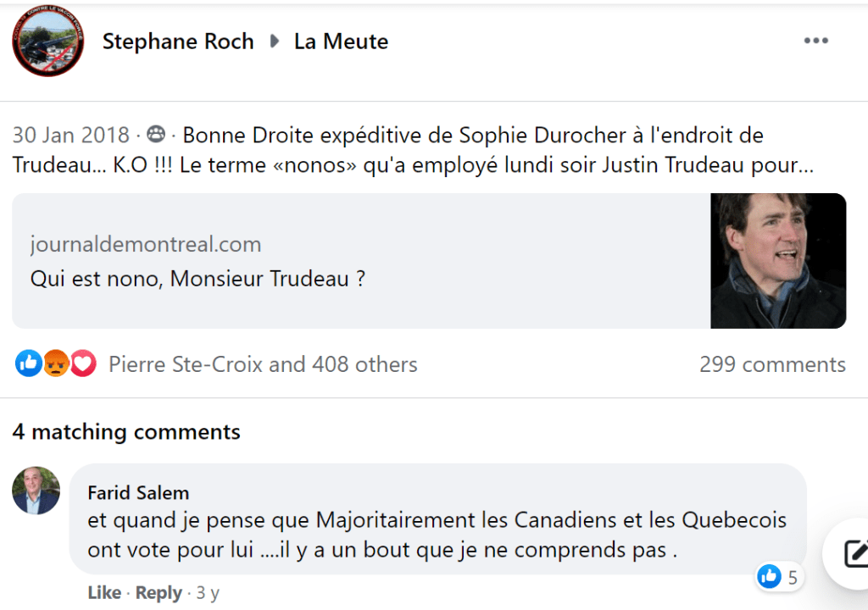Viewport: 868px width, 610px height.
Task: Click Farid Salem's comment avatar
Action: tap(36, 491)
